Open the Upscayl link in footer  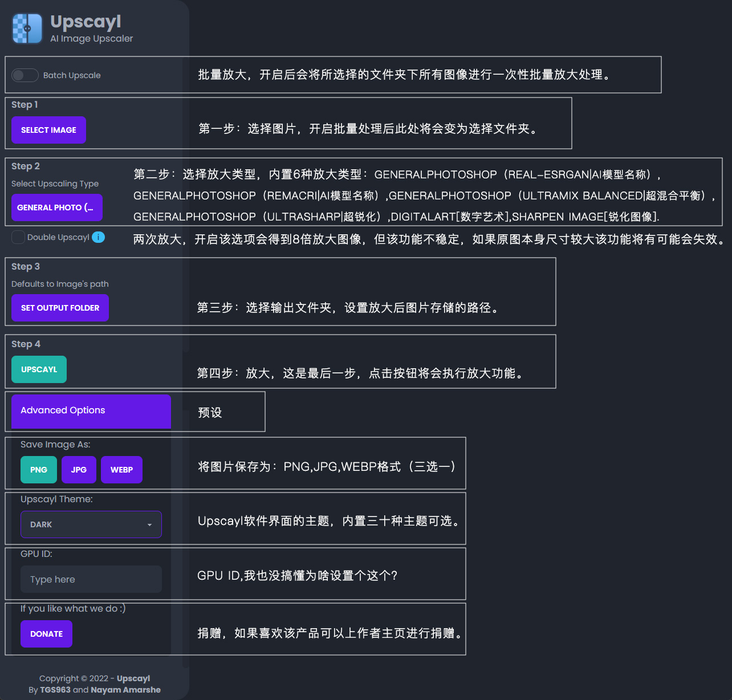point(133,678)
